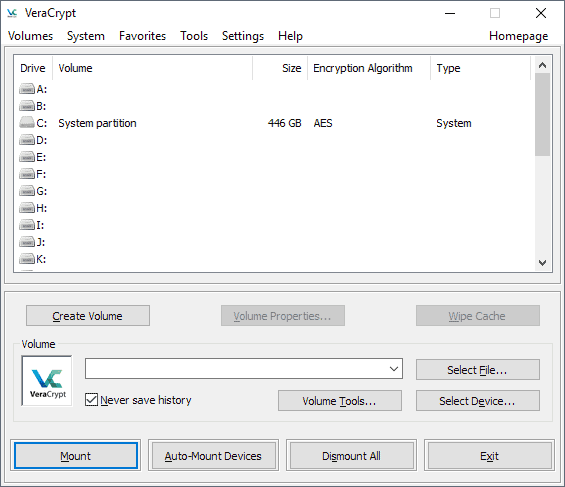Select the I: drive icon
The image size is (565, 487).
[27, 225]
